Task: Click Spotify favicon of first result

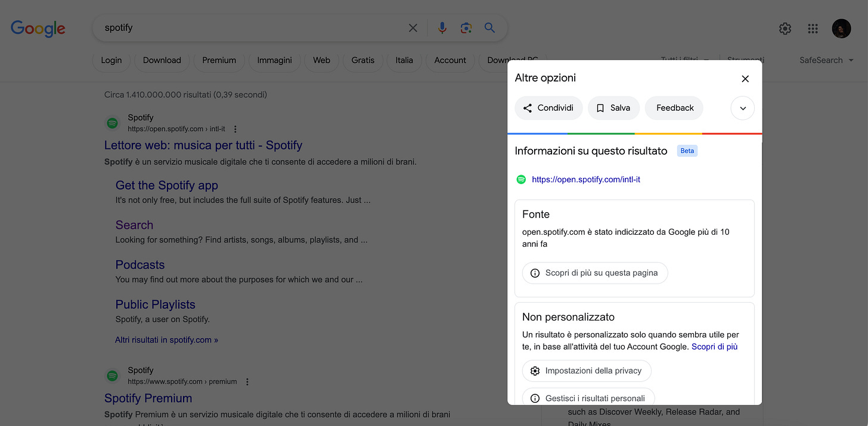Action: (x=112, y=123)
